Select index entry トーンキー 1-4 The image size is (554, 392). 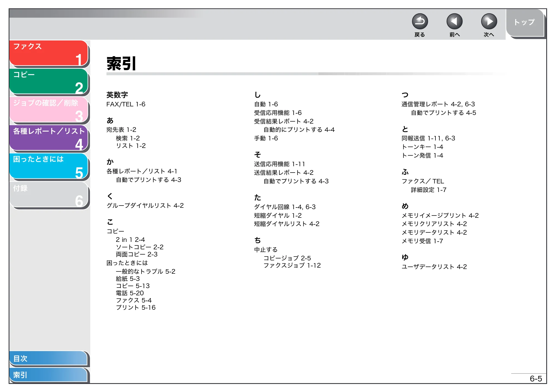click(422, 147)
